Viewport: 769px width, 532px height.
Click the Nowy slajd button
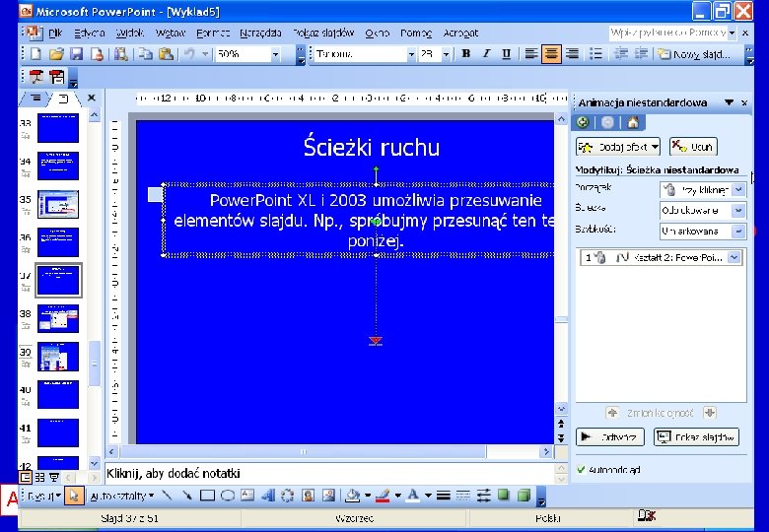(694, 54)
